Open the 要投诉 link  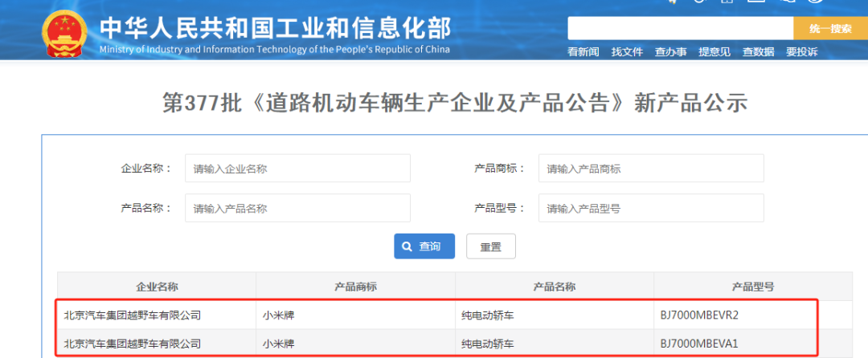tap(802, 52)
